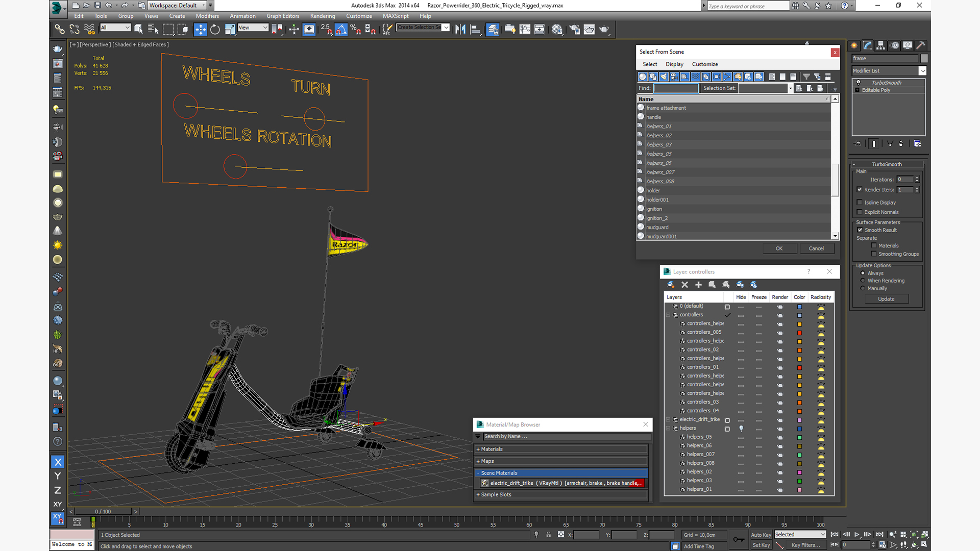
Task: Collapse the controllers layer
Action: (x=668, y=315)
